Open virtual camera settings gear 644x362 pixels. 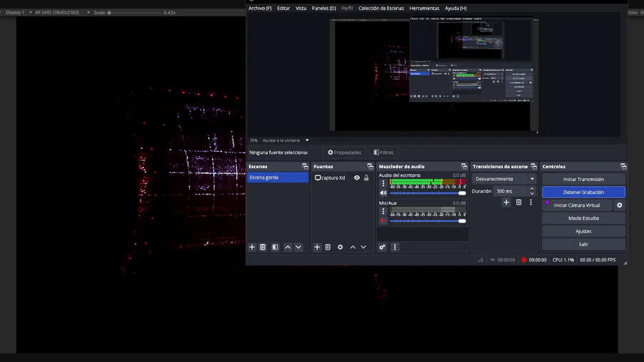click(x=620, y=205)
